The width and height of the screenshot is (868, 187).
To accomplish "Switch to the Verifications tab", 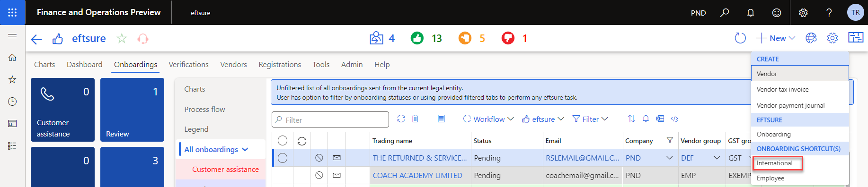I will (188, 64).
